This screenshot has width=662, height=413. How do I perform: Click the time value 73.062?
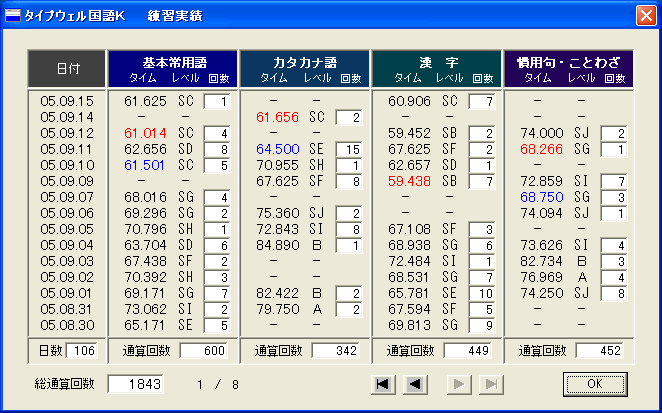tap(145, 310)
